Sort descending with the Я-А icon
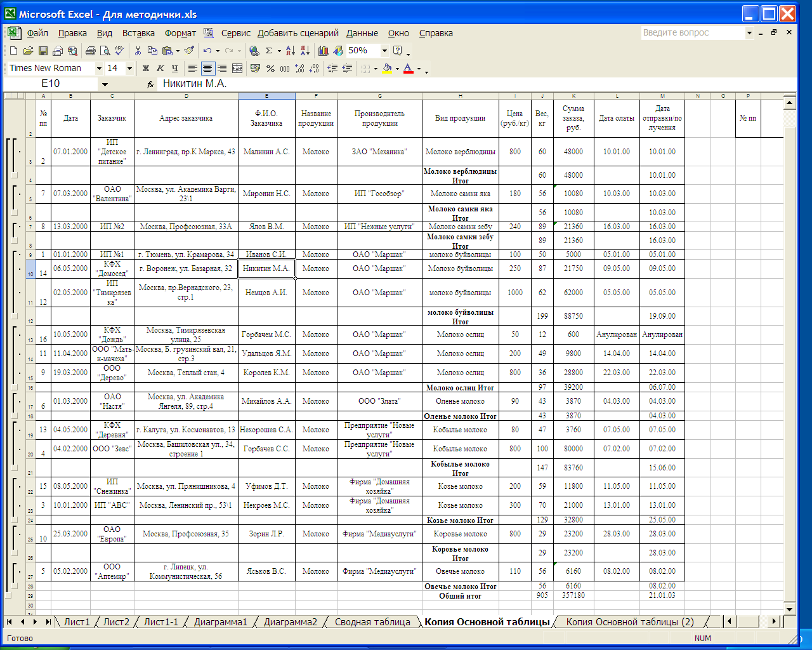 (304, 51)
